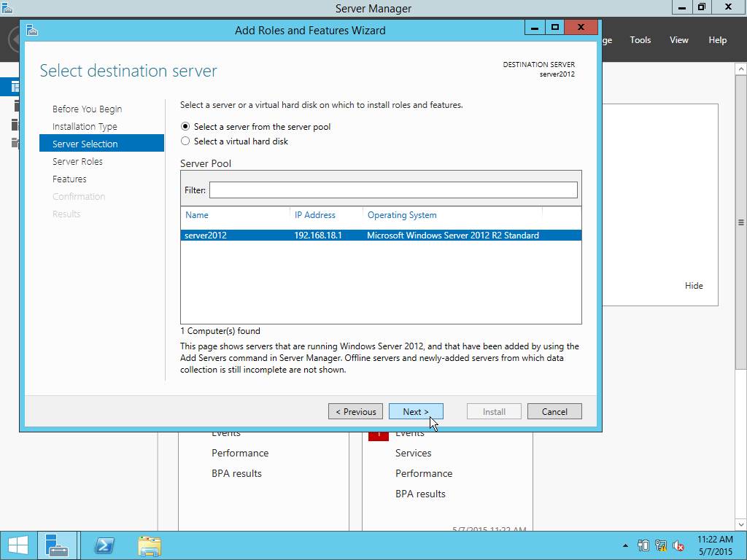
Task: Sort by Operating System column header
Action: click(402, 215)
